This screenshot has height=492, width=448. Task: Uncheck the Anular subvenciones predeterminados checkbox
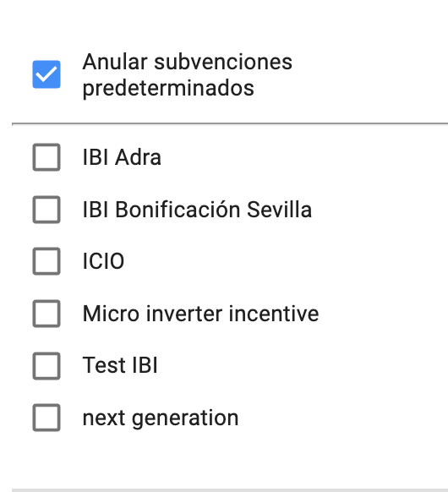pos(46,74)
